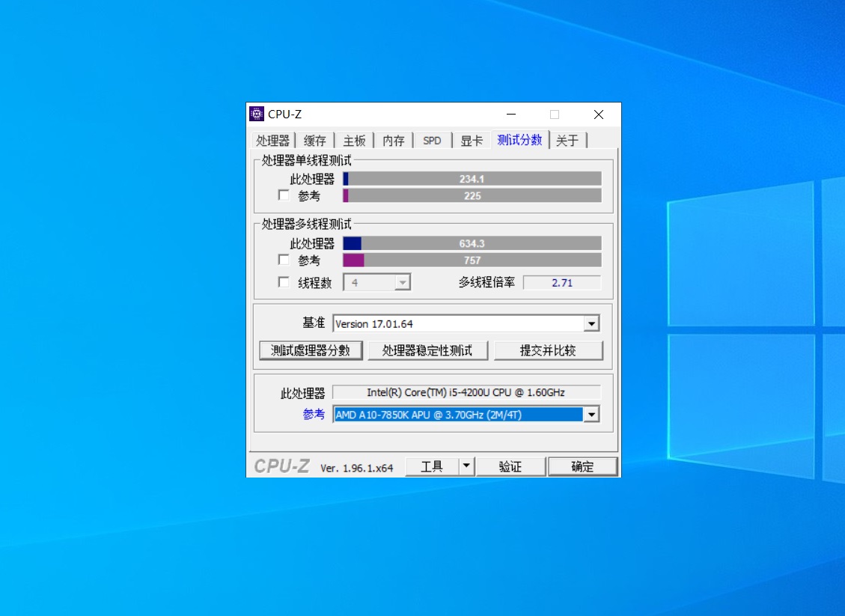
Task: Click the 基准 label
Action: pos(314,323)
